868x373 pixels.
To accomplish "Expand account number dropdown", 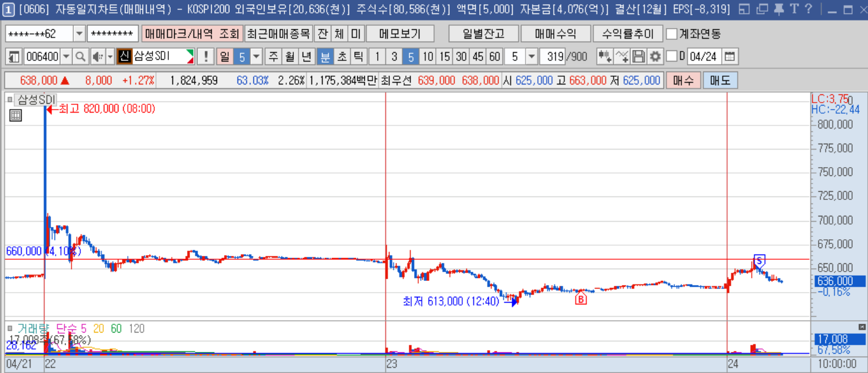I will pyautogui.click(x=79, y=34).
